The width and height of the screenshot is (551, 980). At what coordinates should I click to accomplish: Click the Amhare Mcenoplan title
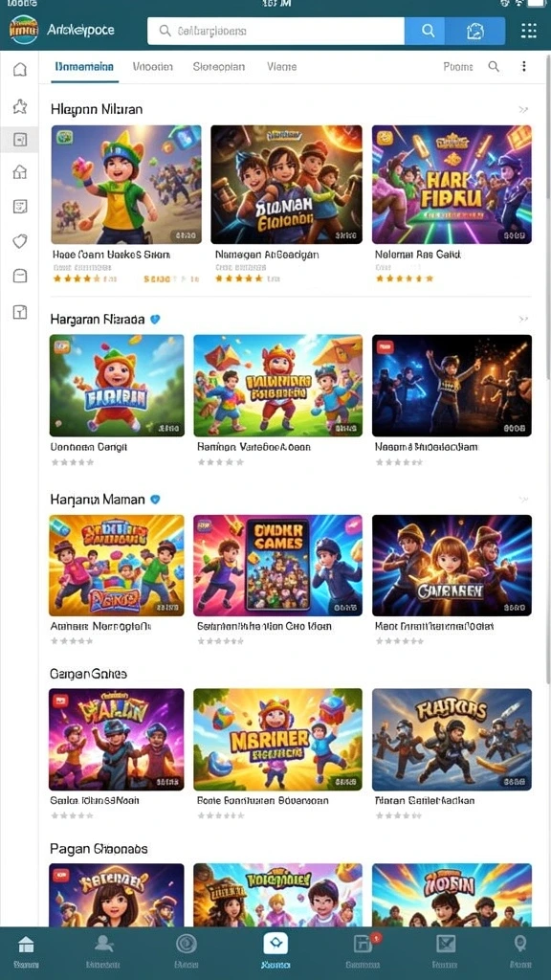pos(101,626)
